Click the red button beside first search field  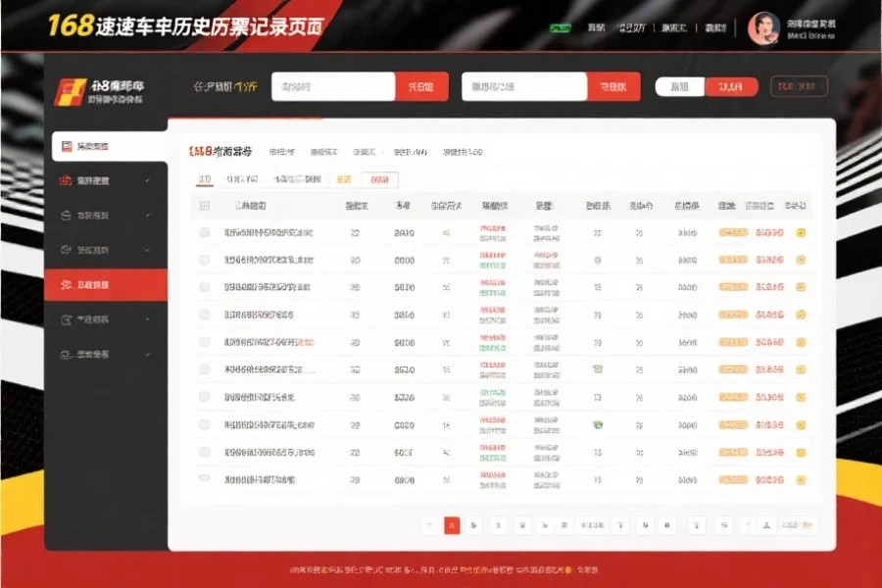421,86
